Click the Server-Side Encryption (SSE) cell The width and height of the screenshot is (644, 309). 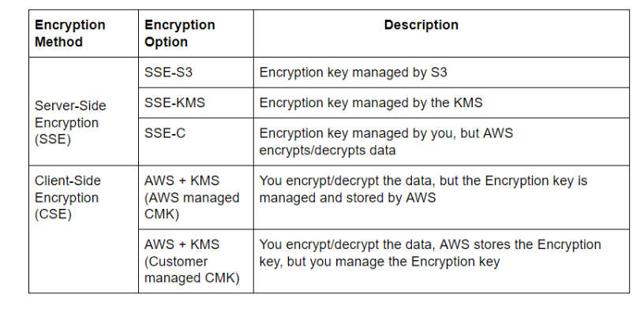click(84, 111)
